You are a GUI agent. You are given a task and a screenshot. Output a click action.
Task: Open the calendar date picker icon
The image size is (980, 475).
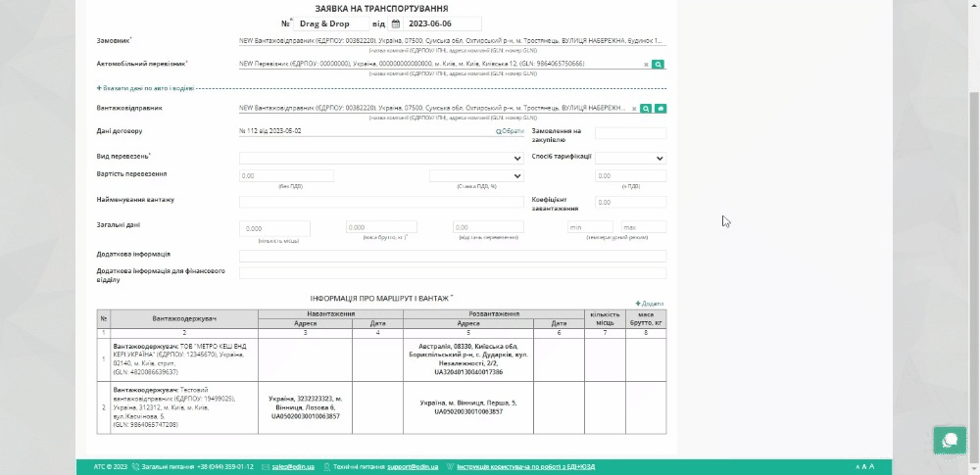(396, 24)
